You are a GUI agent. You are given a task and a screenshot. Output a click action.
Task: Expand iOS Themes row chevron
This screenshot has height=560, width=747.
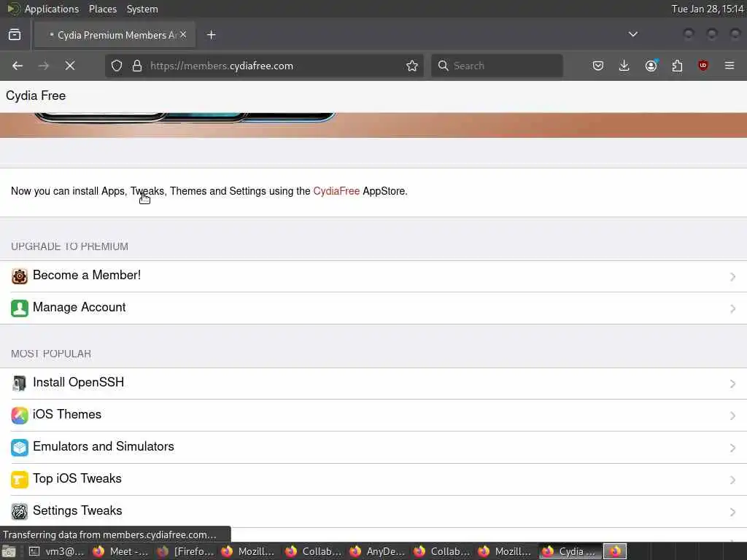(x=732, y=416)
